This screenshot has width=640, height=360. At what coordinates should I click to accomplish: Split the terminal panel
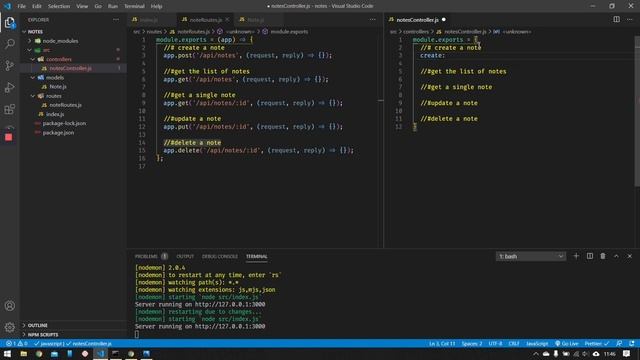click(x=590, y=256)
